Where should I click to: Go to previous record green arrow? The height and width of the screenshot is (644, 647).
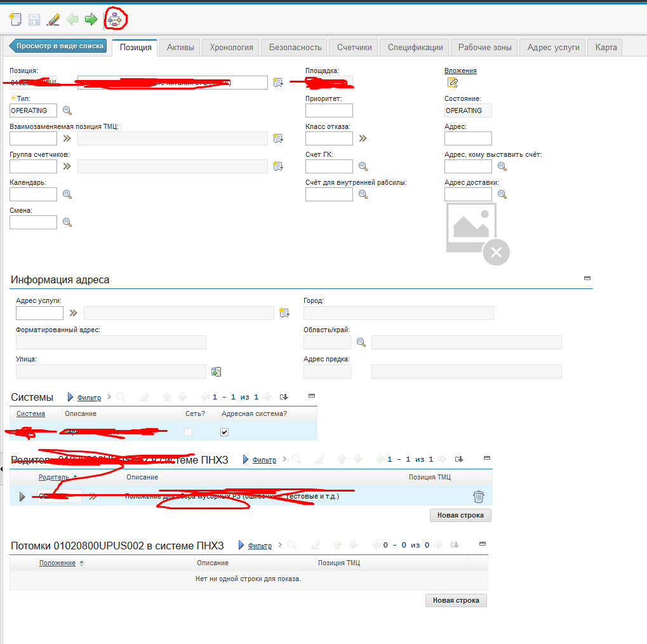72,19
